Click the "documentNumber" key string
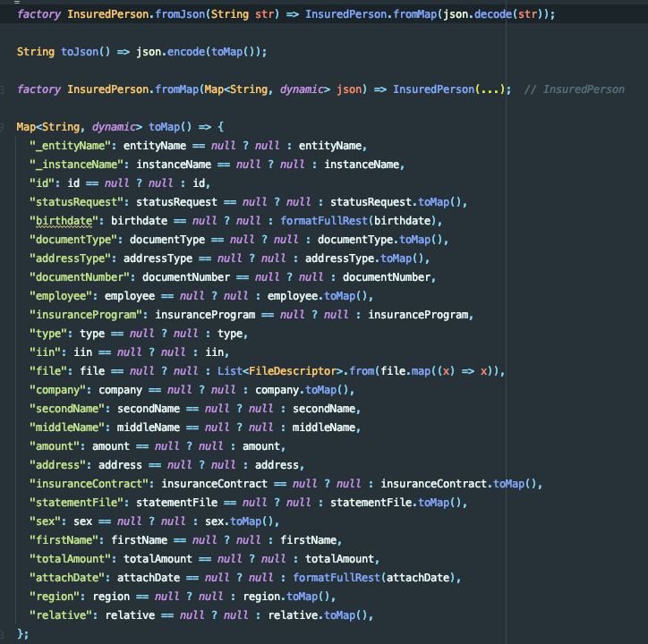 80,277
